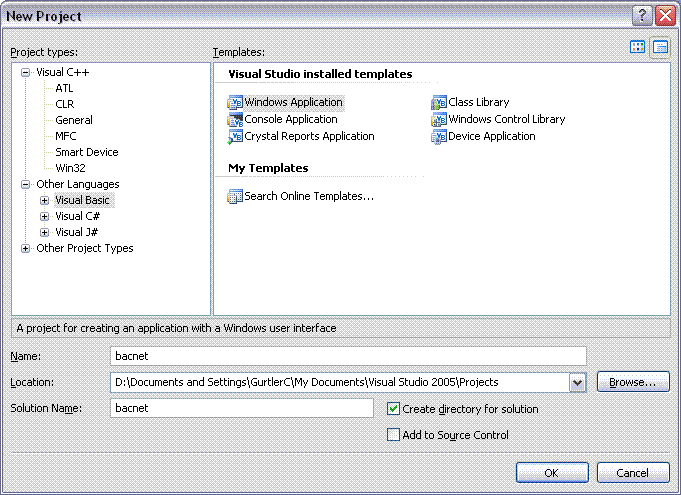Open the Search Online Templates icon
This screenshot has height=495, width=681.
pyautogui.click(x=235, y=197)
